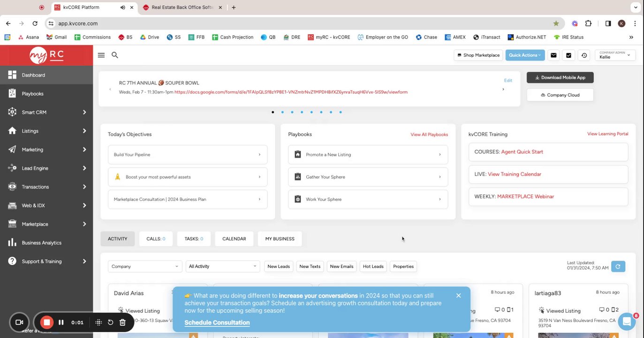Image resolution: width=644 pixels, height=338 pixels.
Task: Open the Souper Bowl Google form link
Action: 291,92
